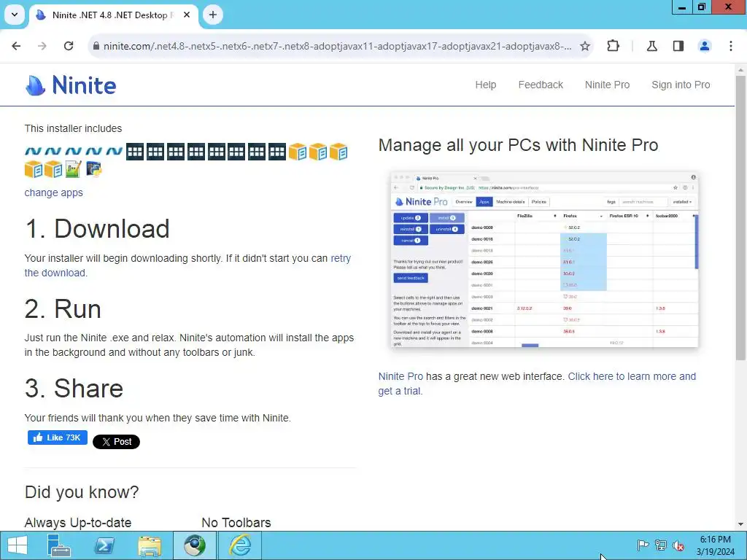The image size is (747, 560).
Task: Click the browser forward arrow
Action: tap(42, 46)
